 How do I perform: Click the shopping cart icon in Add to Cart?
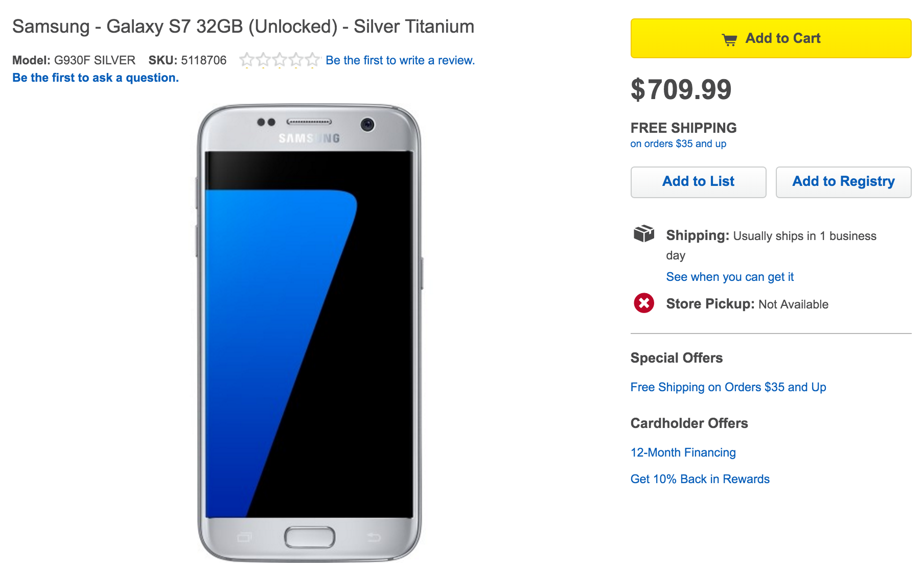(729, 39)
